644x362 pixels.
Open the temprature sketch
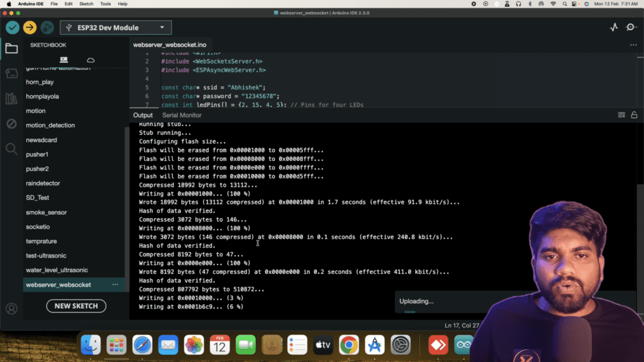(42, 241)
